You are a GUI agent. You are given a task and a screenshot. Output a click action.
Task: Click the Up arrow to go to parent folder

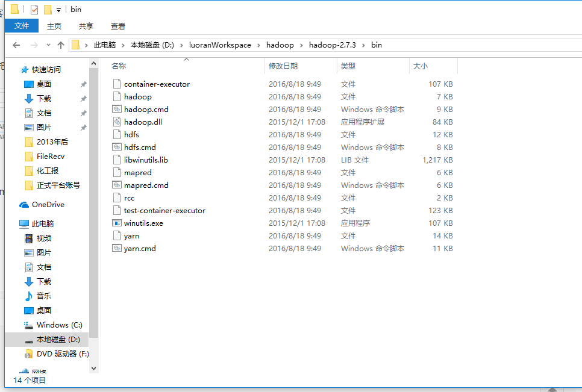(x=61, y=45)
